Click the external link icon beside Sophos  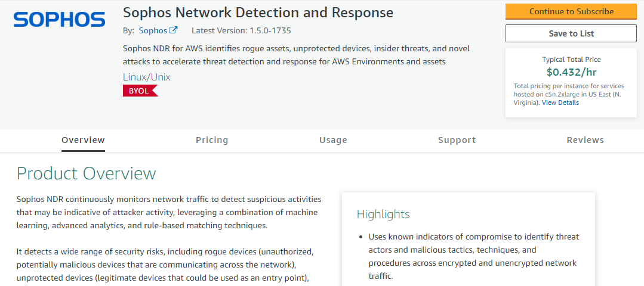click(x=174, y=30)
